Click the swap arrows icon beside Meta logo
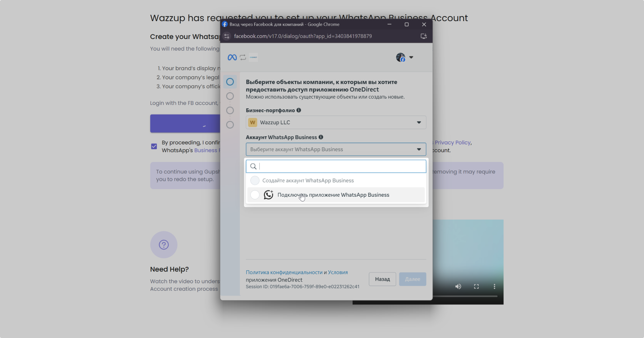644x338 pixels. click(x=243, y=57)
